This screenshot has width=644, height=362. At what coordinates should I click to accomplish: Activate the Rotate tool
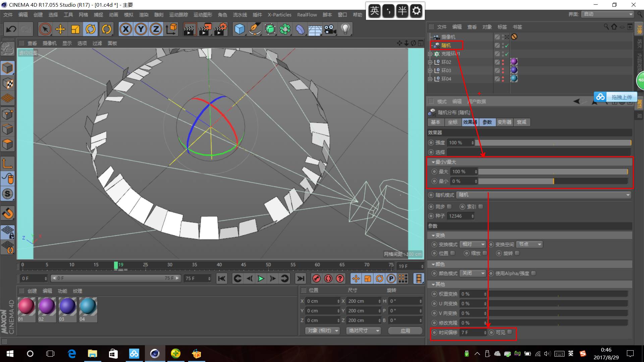(x=91, y=29)
